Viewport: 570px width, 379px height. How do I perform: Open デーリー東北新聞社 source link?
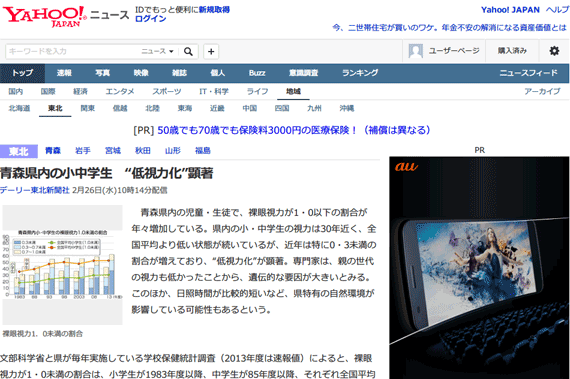pos(35,190)
